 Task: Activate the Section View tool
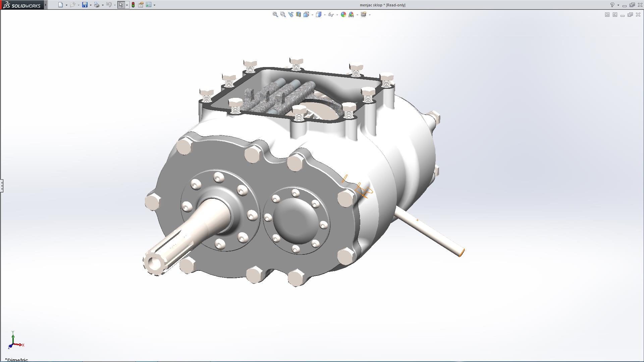pyautogui.click(x=298, y=14)
